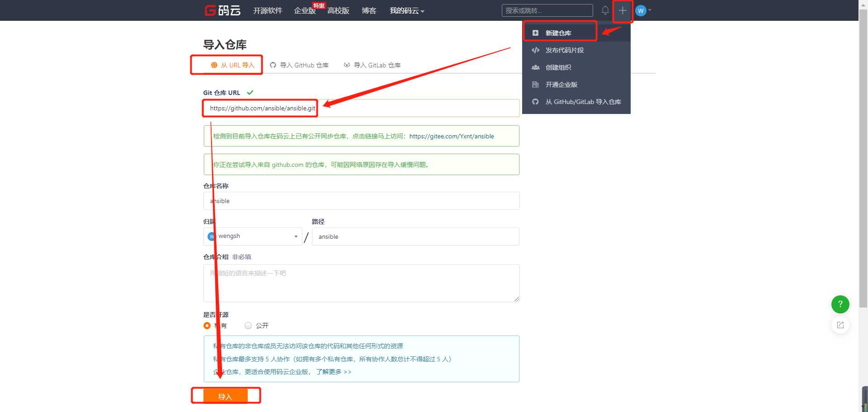
Task: Click the group icon beside 创建组织
Action: [535, 67]
